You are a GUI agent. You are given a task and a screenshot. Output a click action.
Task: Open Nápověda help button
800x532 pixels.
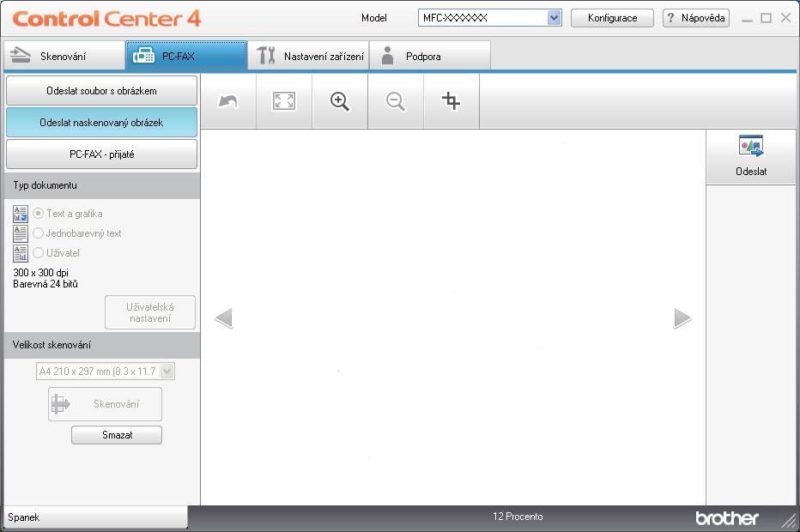(x=696, y=18)
